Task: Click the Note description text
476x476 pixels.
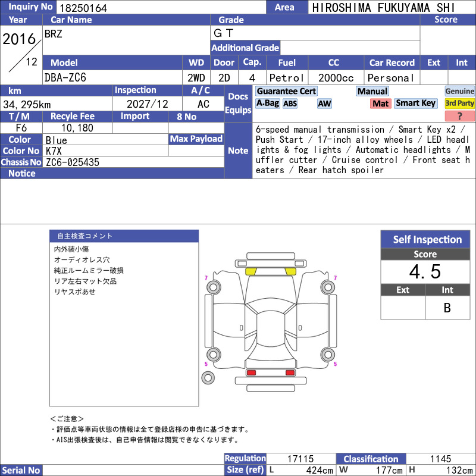Action: coord(363,150)
